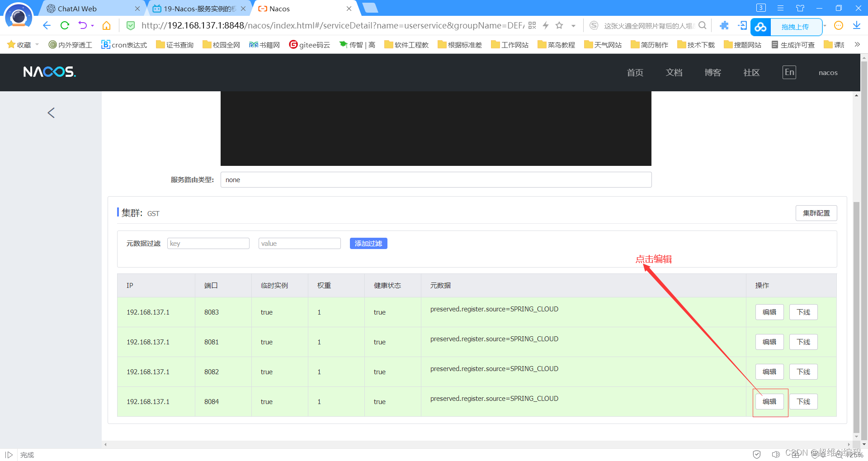Open the cron表达式 bookmark

(124, 44)
